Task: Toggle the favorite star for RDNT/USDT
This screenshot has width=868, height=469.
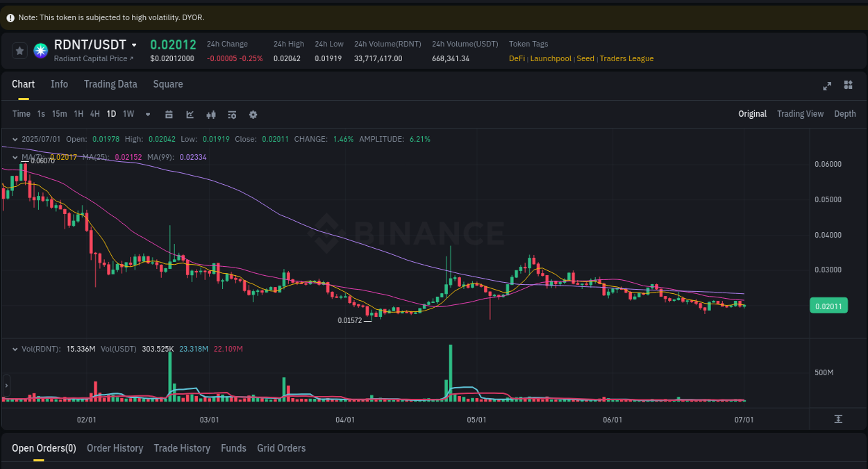Action: (19, 50)
